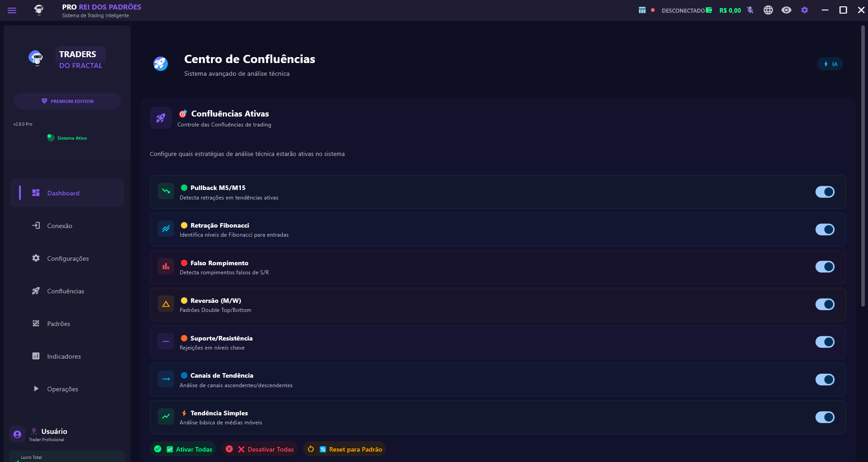The image size is (868, 462).
Task: Turn off the Retração Fibonacci switch
Action: 824,229
